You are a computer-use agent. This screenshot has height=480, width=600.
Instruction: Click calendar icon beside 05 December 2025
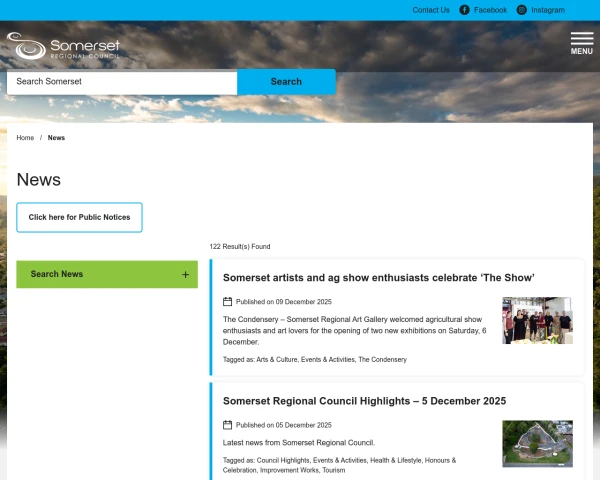point(227,425)
